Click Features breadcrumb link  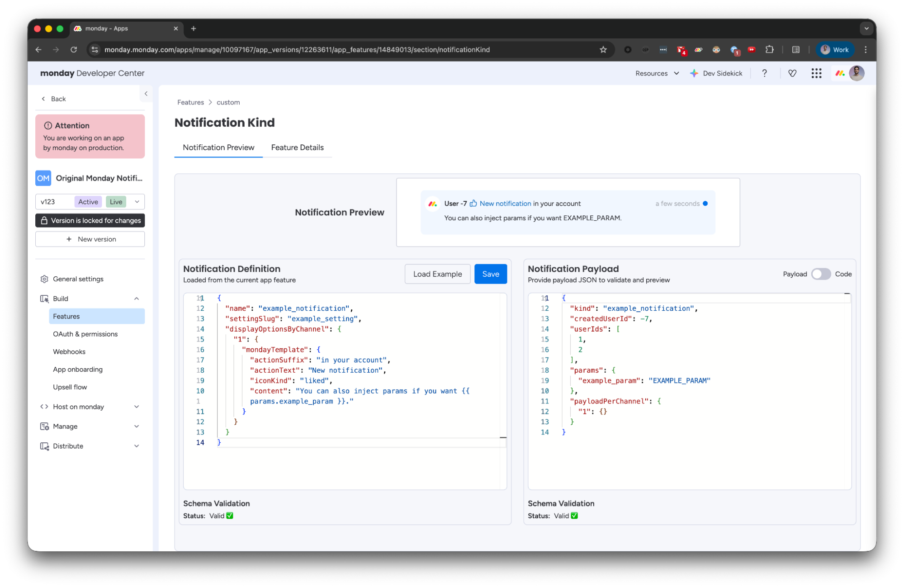190,102
